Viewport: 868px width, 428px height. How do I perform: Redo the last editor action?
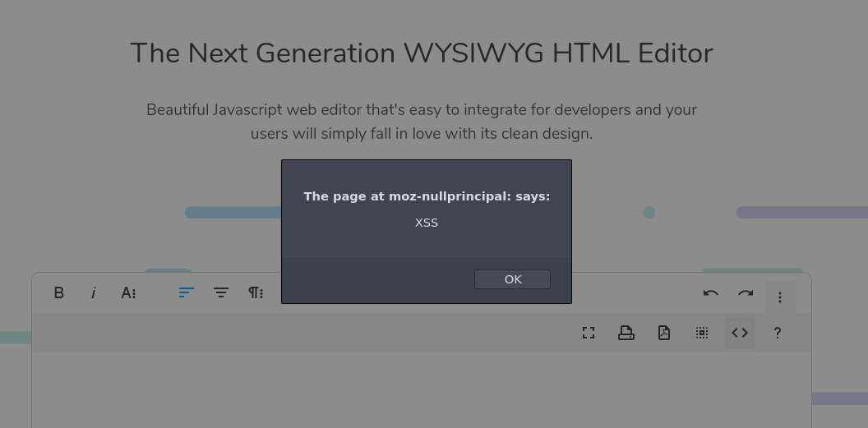[x=746, y=293]
